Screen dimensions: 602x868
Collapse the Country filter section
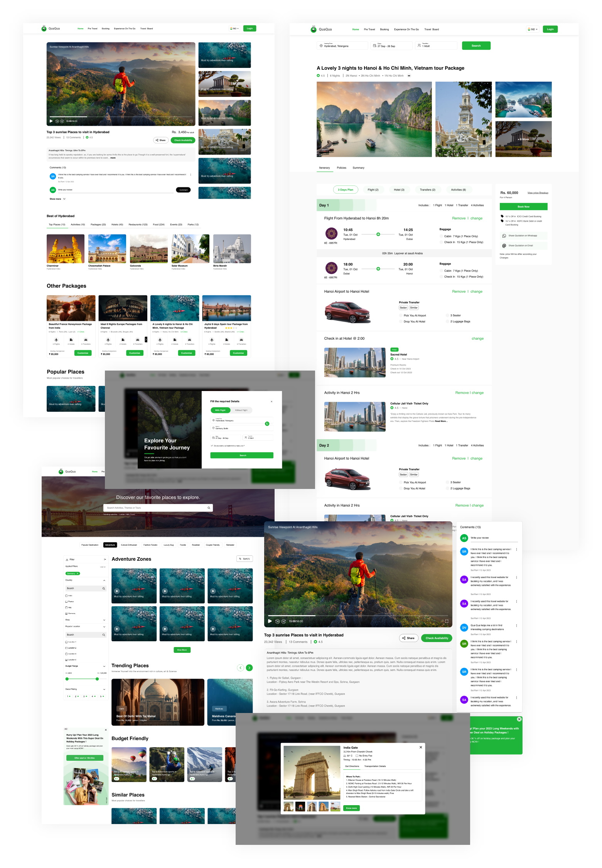click(x=104, y=580)
